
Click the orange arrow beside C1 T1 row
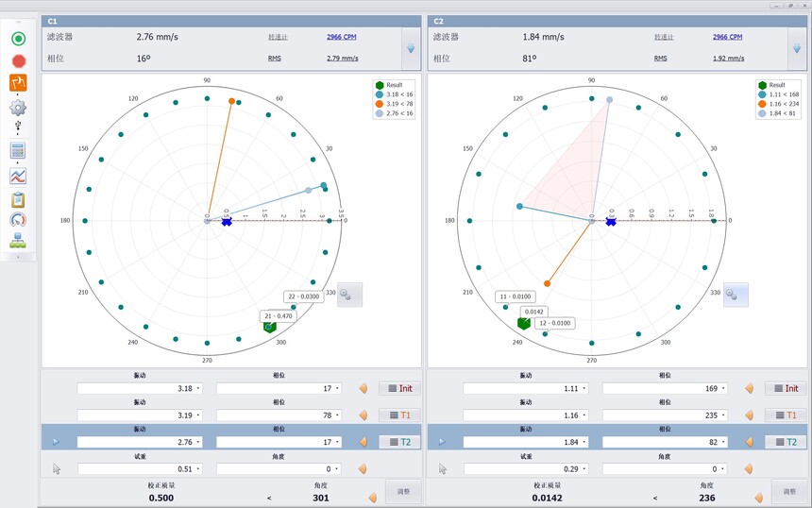coord(363,415)
